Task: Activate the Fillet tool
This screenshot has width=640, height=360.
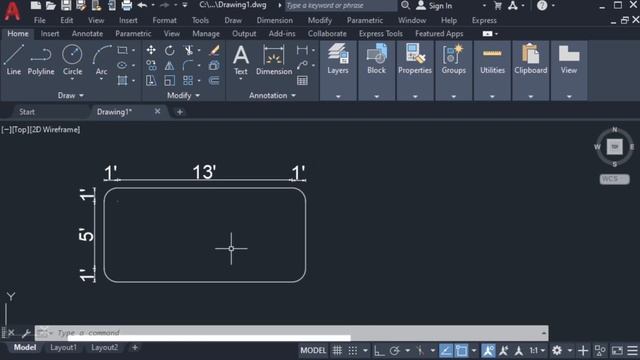Action: [x=188, y=65]
